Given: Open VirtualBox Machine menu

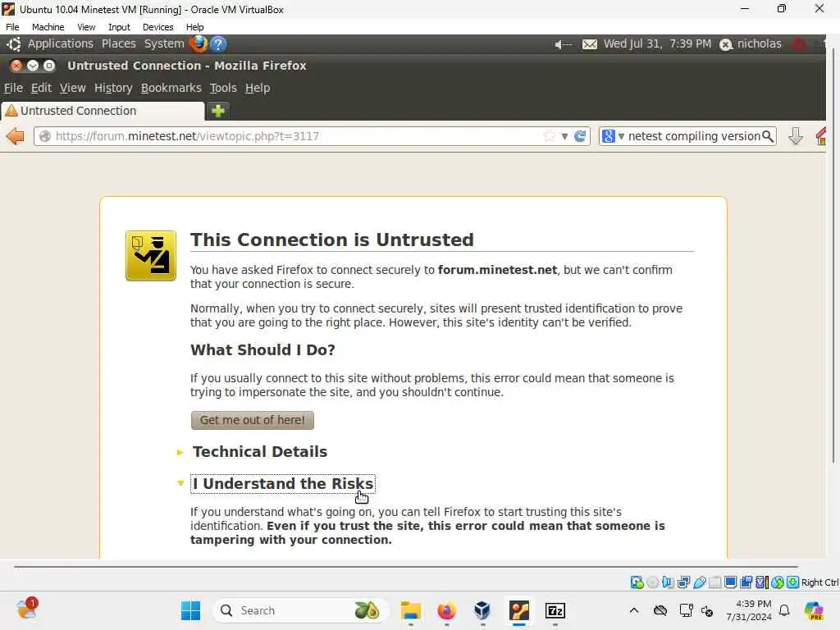Looking at the screenshot, I should click(48, 27).
